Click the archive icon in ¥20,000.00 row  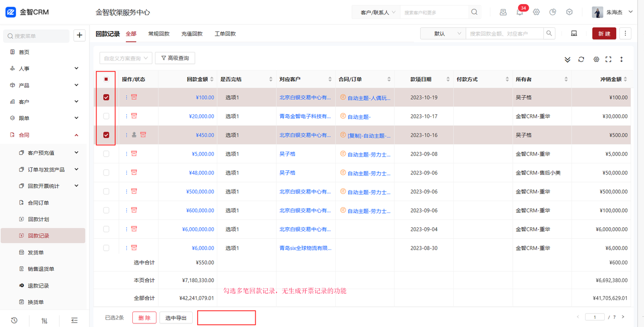coord(134,116)
